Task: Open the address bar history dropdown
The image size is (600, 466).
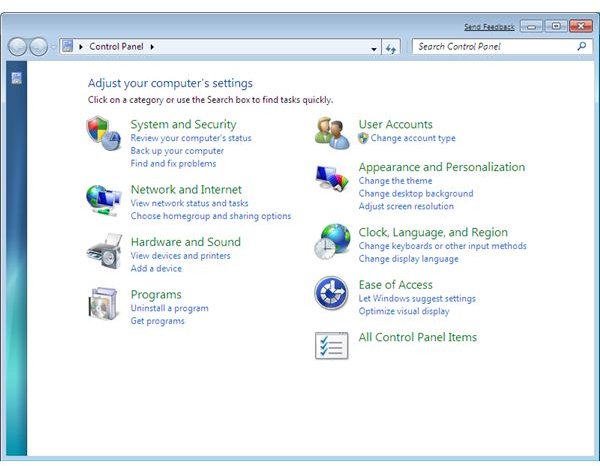Action: pyautogui.click(x=373, y=49)
